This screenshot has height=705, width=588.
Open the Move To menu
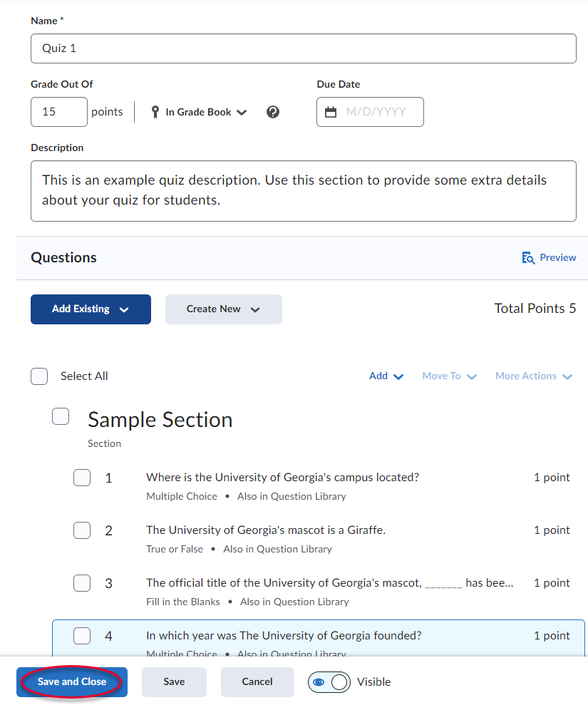pyautogui.click(x=449, y=376)
